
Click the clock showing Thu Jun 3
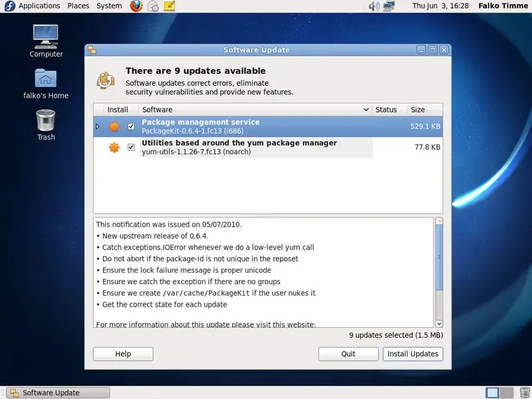pos(440,6)
